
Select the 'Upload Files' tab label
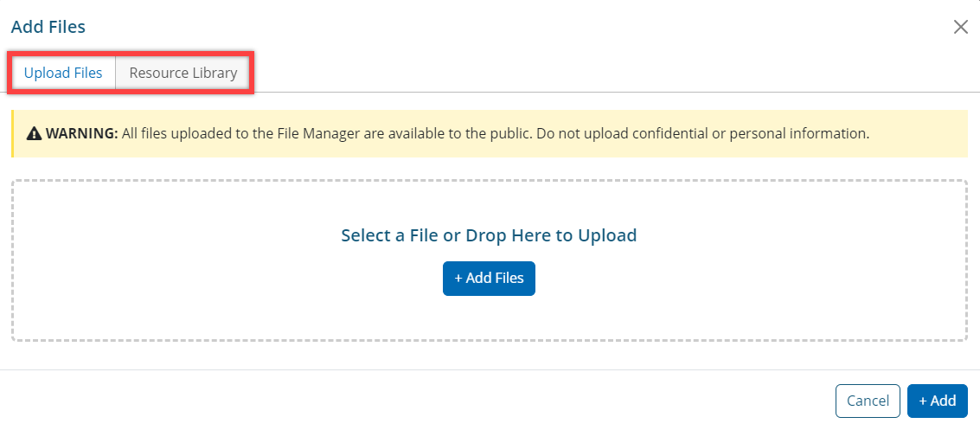pyautogui.click(x=63, y=73)
